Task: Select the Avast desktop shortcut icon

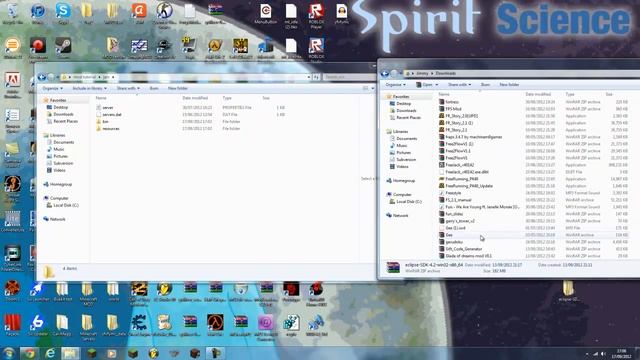Action: point(139,12)
